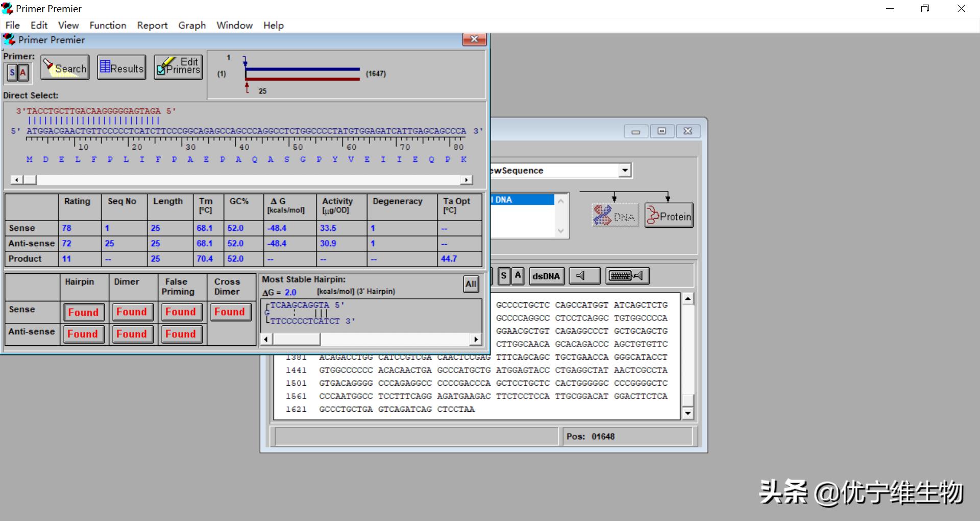Screen dimensions: 980x521
Task: Click Found for Sense Cross Dimer
Action: [230, 312]
